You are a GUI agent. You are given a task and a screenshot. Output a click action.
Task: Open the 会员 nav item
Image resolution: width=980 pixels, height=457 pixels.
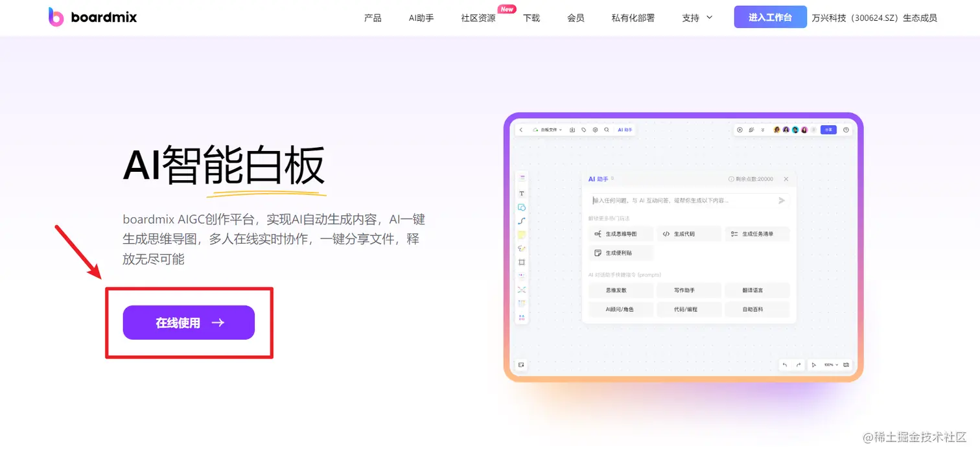point(576,18)
